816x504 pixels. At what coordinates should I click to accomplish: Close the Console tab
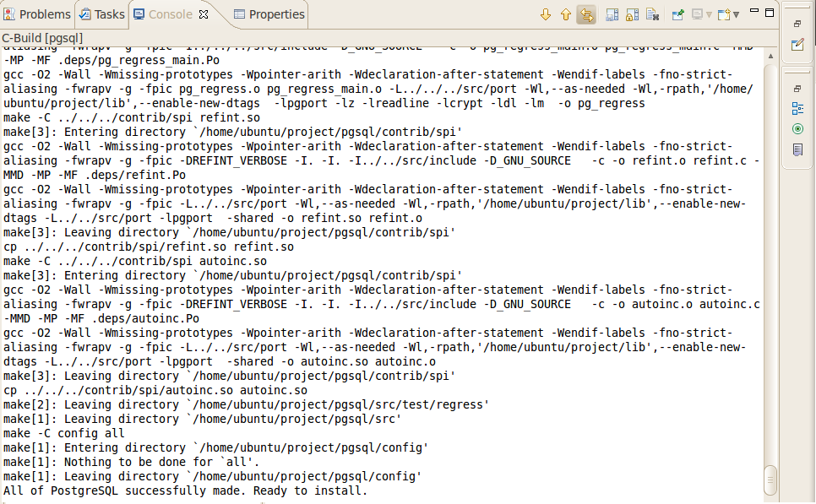tap(204, 14)
